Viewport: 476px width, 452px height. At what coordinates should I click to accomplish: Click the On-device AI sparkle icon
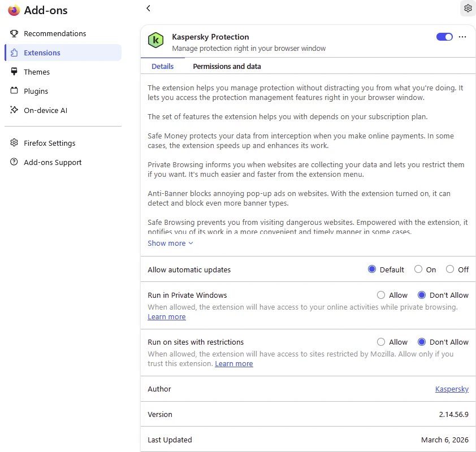tap(14, 110)
